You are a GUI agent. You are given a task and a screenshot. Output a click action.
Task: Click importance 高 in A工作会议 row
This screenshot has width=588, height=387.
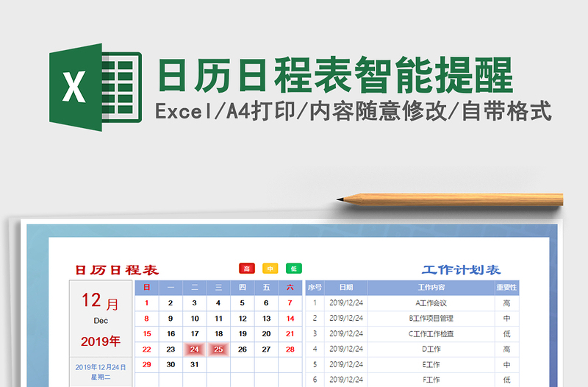pyautogui.click(x=506, y=303)
